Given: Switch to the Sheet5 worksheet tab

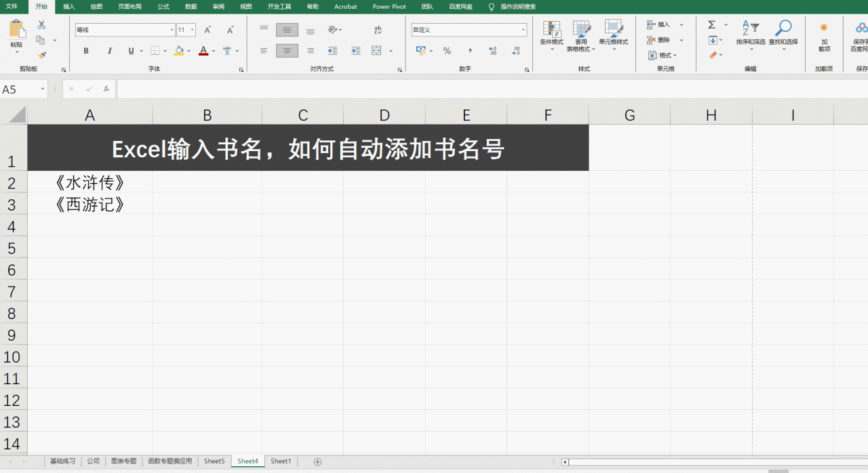Looking at the screenshot, I should click(214, 461).
